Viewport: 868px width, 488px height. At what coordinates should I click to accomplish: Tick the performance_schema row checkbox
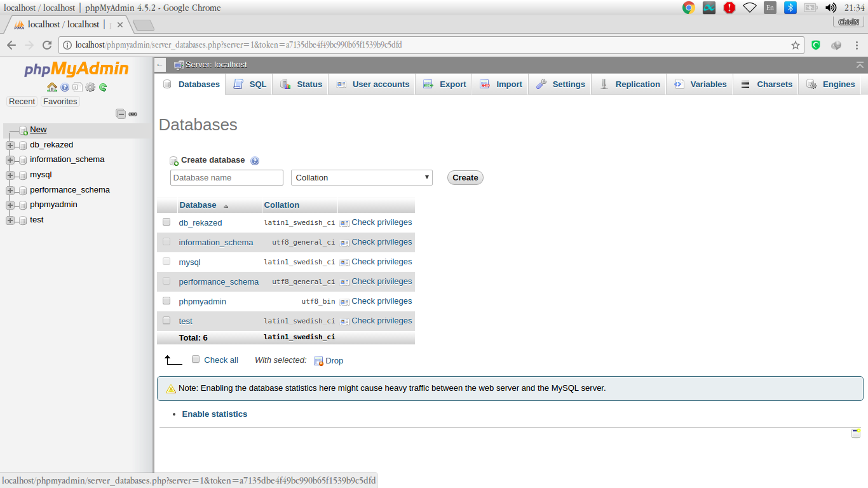point(166,281)
